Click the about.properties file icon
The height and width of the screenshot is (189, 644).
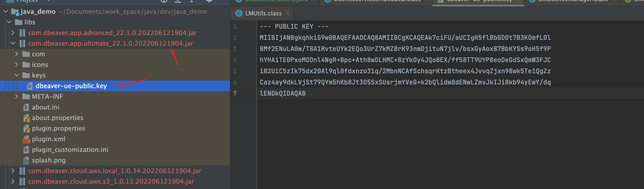(26, 118)
